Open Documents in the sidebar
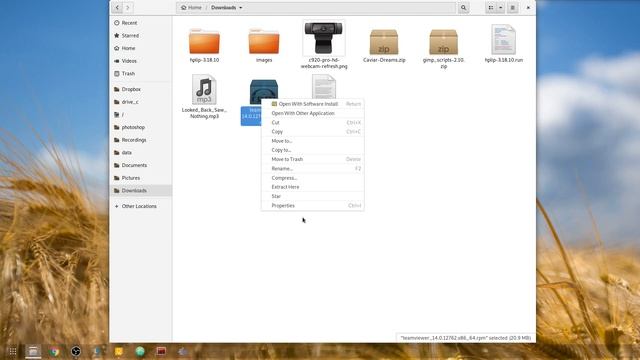 pyautogui.click(x=140, y=165)
